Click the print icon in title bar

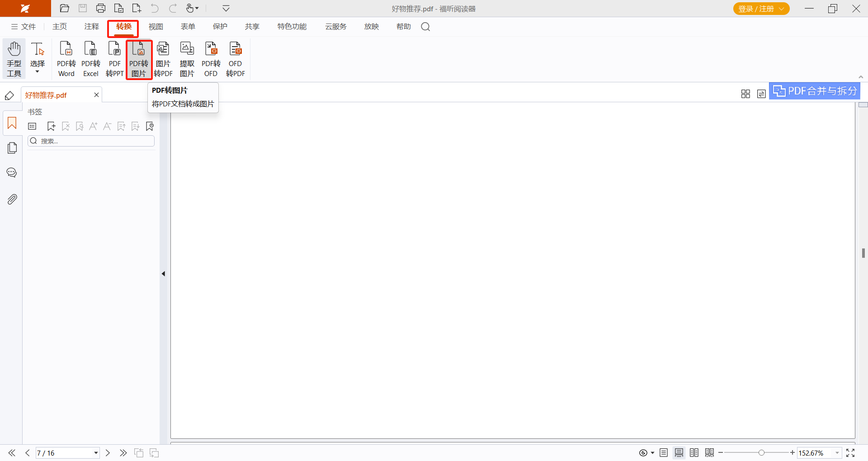point(101,9)
